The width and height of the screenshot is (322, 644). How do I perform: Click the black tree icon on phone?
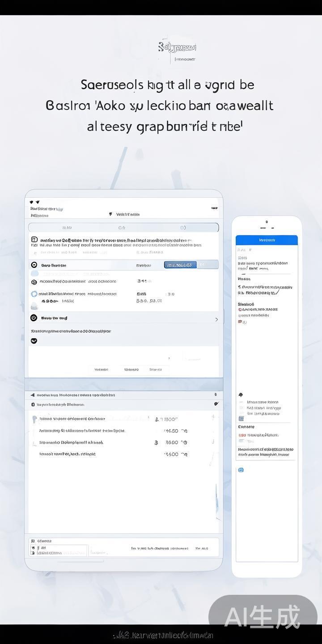coord(241,395)
